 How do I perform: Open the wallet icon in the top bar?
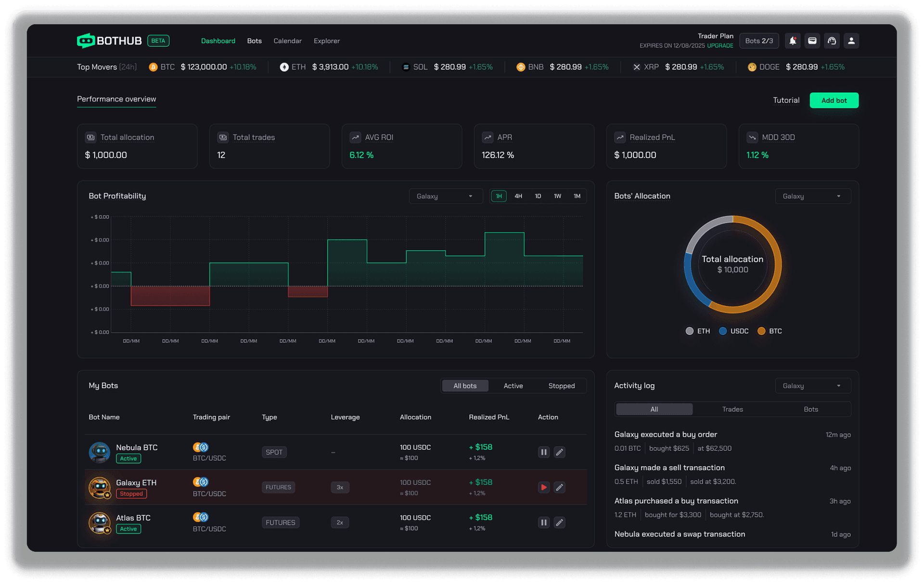point(812,41)
